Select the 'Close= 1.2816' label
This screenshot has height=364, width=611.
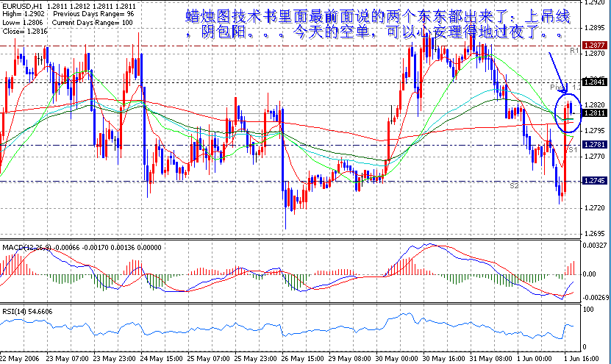click(25, 32)
